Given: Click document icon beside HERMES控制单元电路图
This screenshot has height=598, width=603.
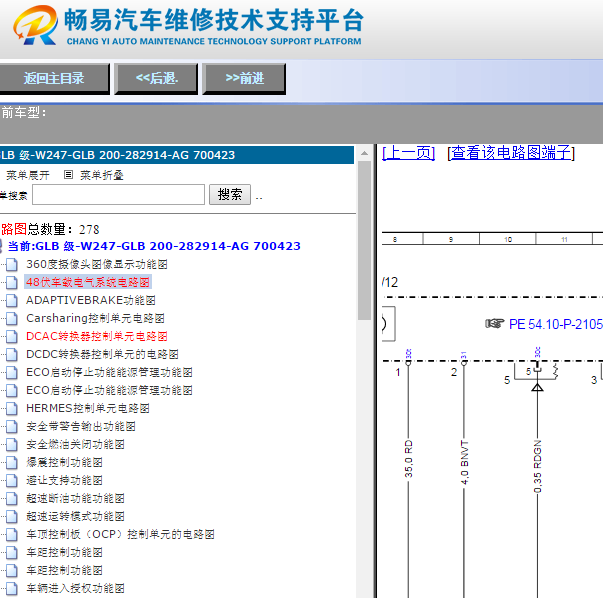Looking at the screenshot, I should tap(12, 408).
